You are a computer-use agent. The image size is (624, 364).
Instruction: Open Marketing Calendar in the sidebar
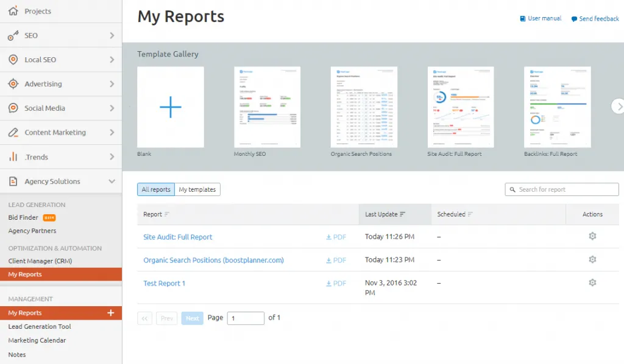pyautogui.click(x=37, y=340)
